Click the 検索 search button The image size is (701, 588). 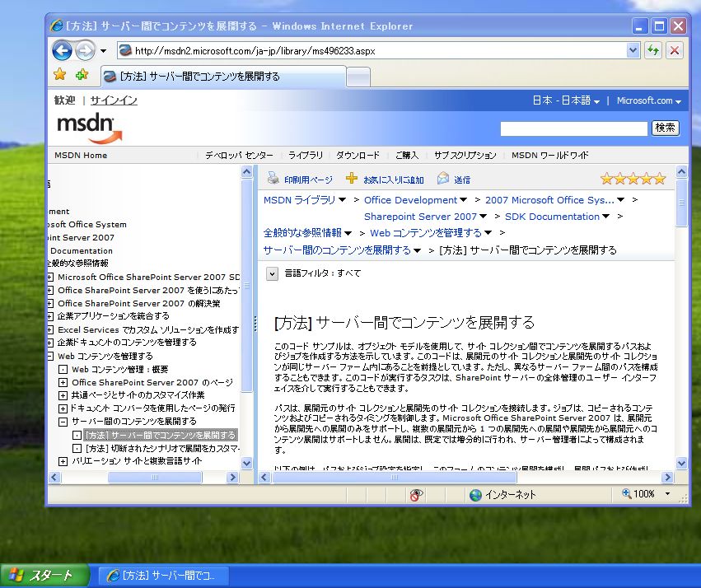pyautogui.click(x=665, y=128)
